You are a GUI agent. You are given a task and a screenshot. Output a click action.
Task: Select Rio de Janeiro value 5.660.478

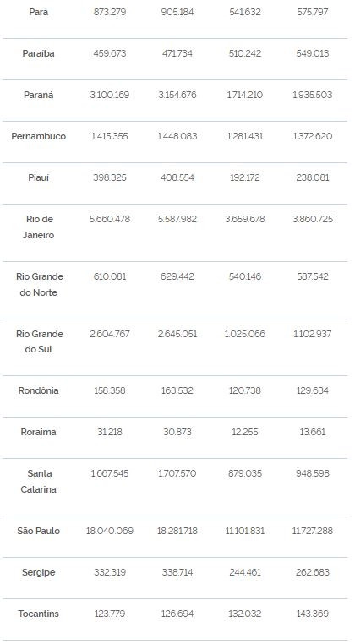point(110,220)
